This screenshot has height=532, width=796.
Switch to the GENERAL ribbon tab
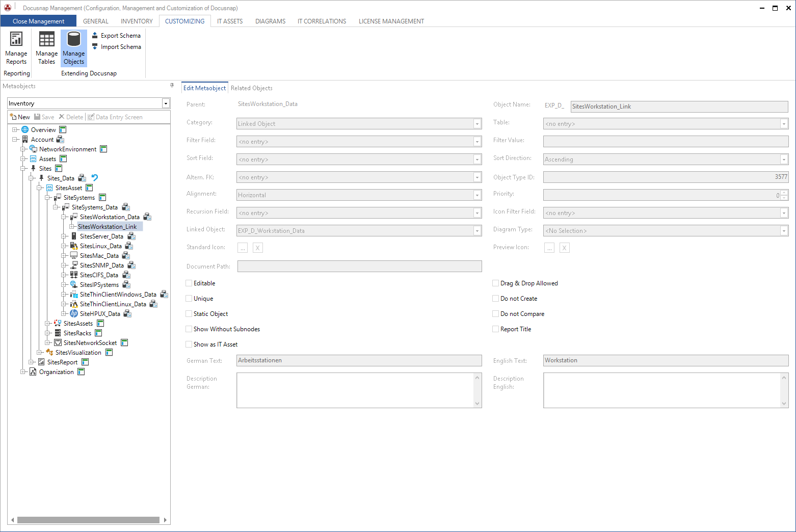(96, 21)
